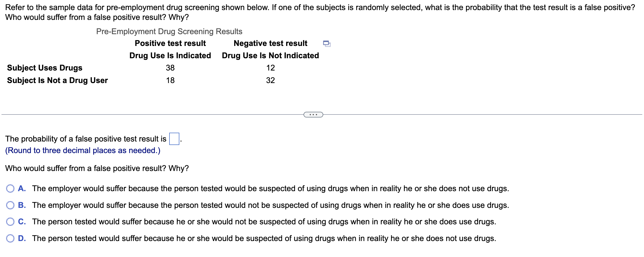This screenshot has height=257, width=644.
Task: Select answer choice D radio button
Action: (10, 239)
